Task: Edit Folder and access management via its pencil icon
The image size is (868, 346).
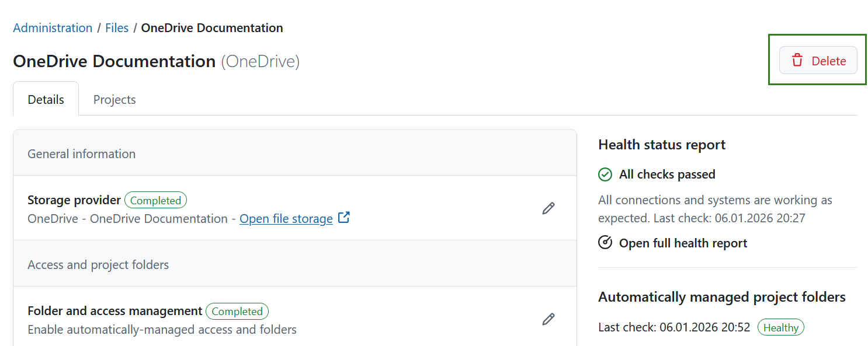Action: pos(548,319)
